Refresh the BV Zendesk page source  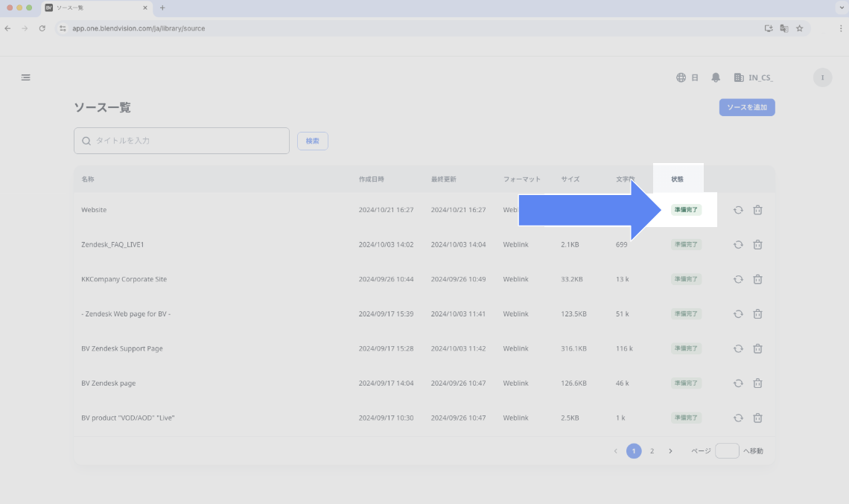738,383
